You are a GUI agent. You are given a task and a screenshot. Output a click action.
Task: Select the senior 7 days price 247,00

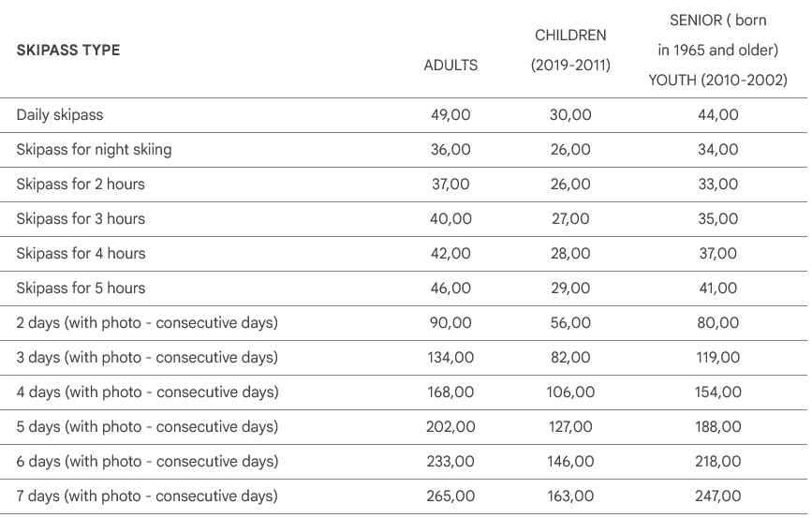717,496
